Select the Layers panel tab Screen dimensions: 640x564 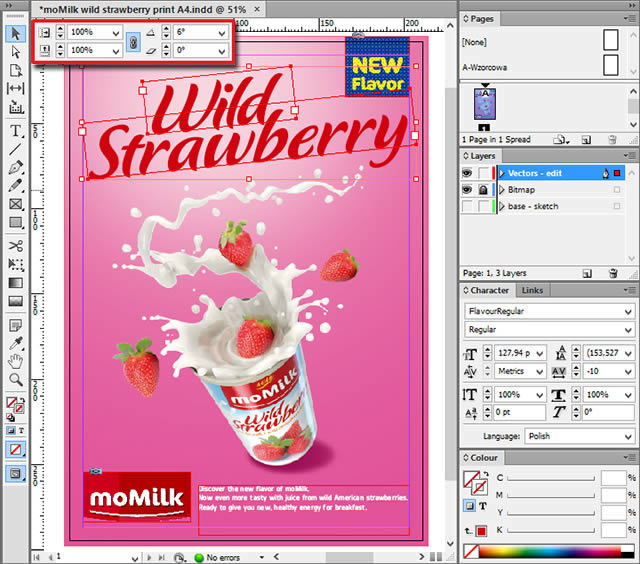pos(480,156)
